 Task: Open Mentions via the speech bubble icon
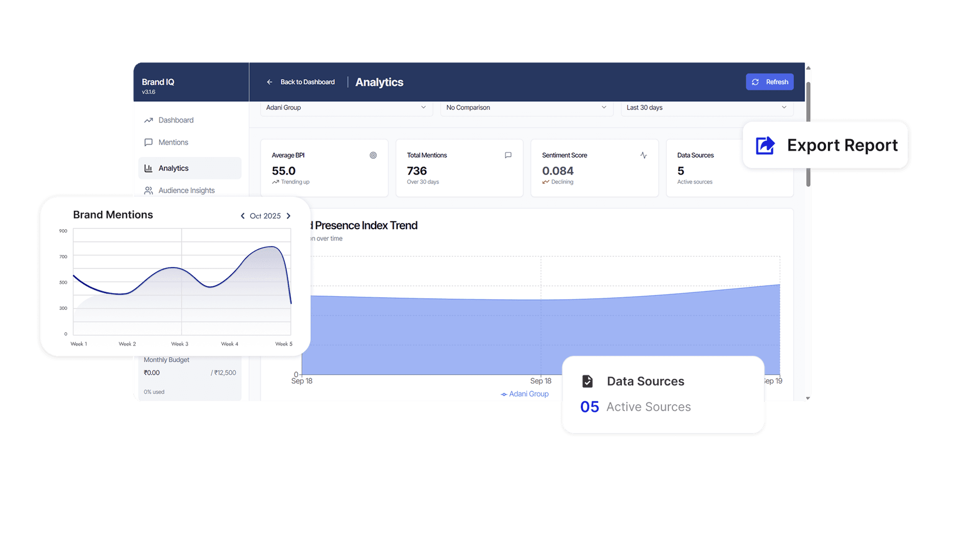click(149, 142)
